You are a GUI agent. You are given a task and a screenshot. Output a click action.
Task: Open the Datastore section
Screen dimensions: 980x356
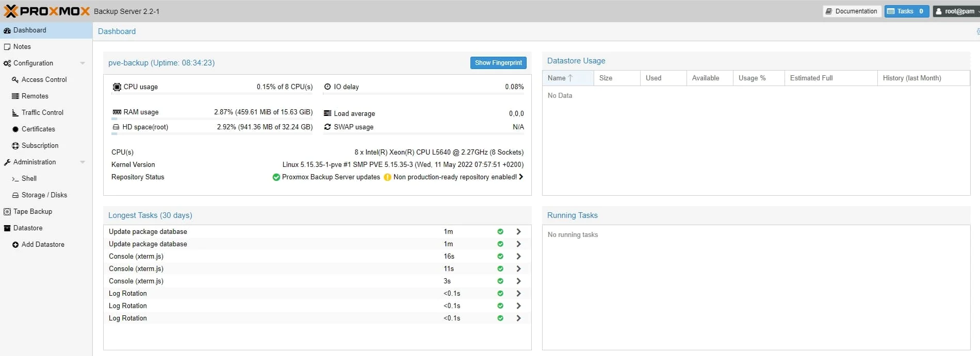click(x=46, y=228)
